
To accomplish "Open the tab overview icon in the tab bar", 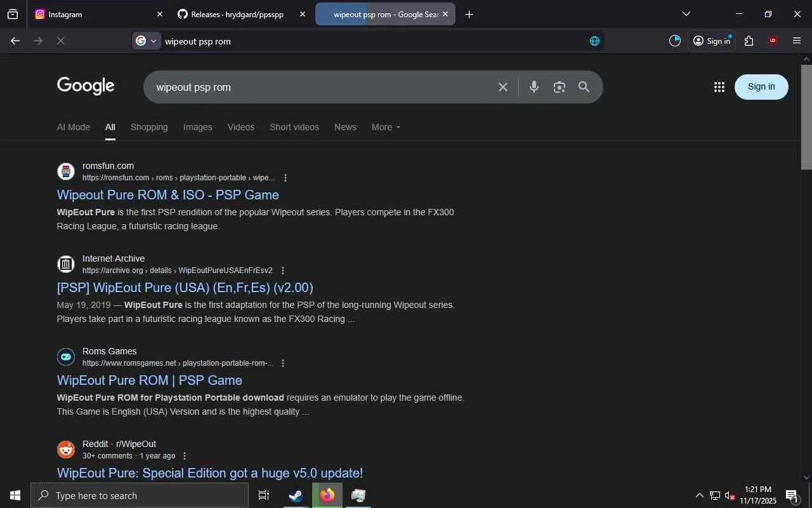I will pos(13,14).
